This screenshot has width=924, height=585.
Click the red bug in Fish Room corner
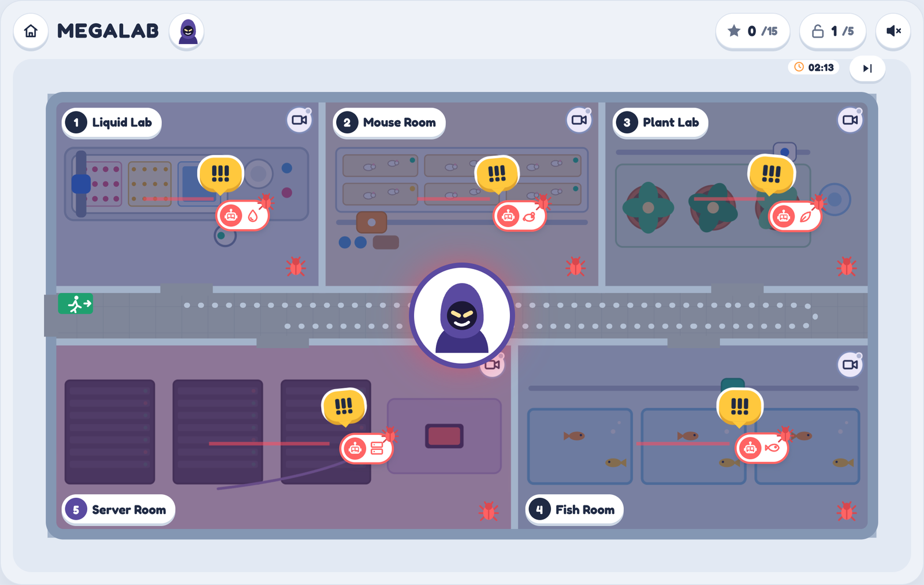847,511
